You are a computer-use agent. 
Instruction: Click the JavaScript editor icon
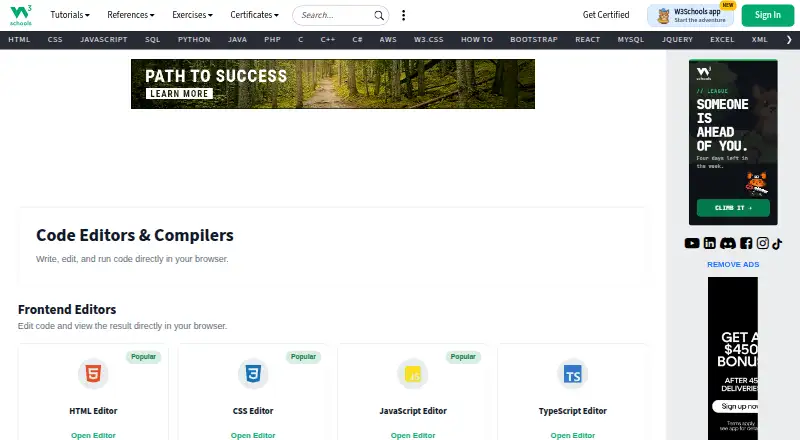(413, 374)
